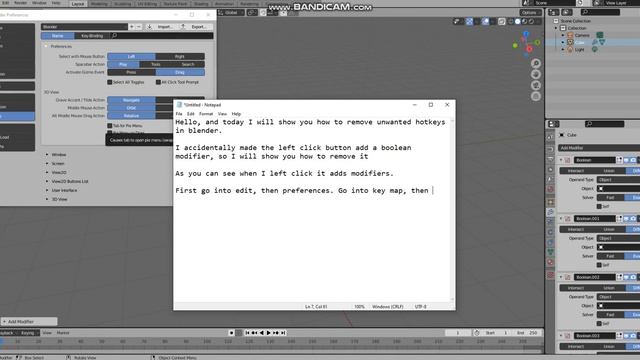Screen dimensions: 640x360
Task: Open Modifier properties wrench tab
Action: coord(551,212)
